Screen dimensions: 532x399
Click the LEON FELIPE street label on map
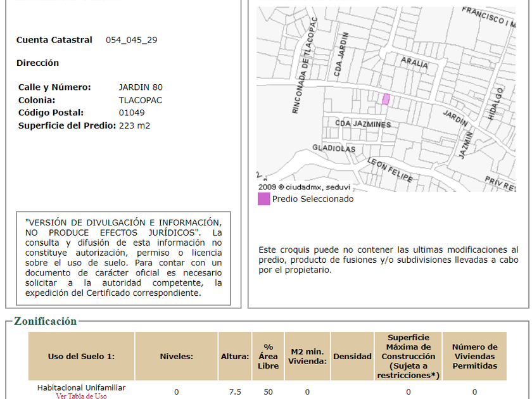[389, 170]
